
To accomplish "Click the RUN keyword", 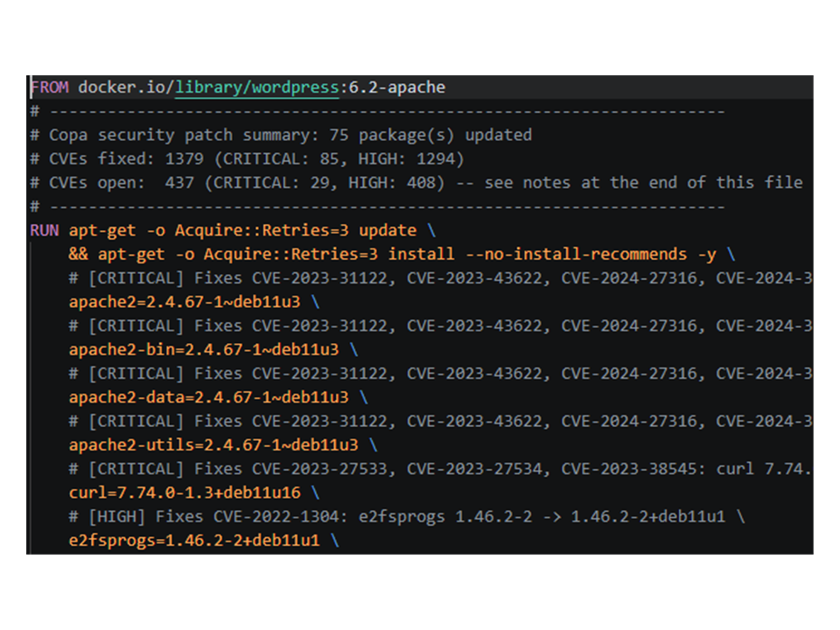I will point(45,230).
